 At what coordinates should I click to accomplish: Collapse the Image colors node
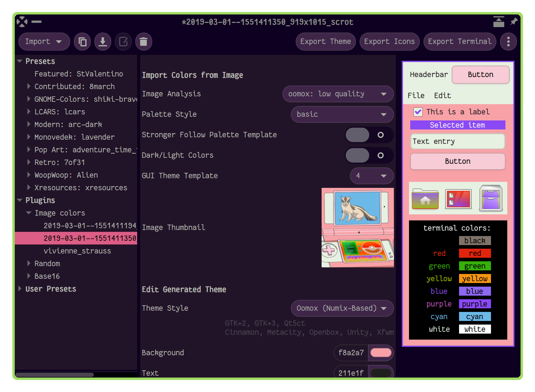coord(29,213)
